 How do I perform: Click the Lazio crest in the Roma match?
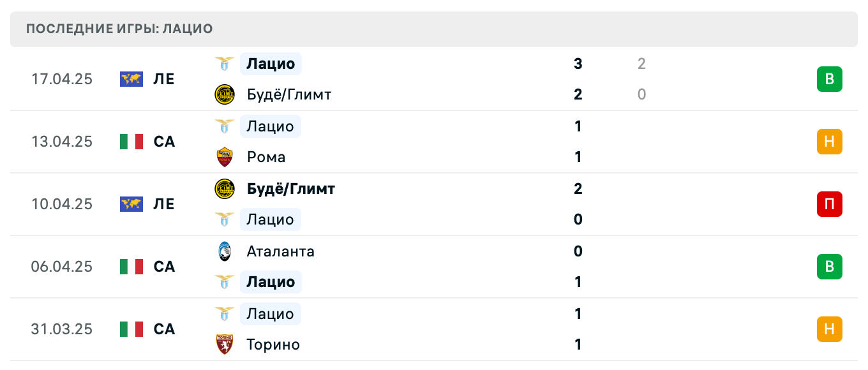(225, 126)
